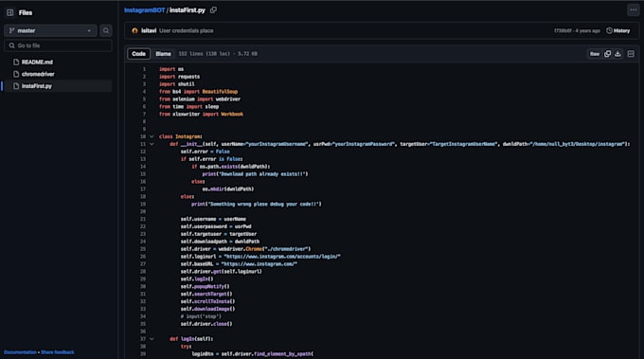
Task: Open the InstagramBOT repository breadcrumb
Action: [145, 10]
